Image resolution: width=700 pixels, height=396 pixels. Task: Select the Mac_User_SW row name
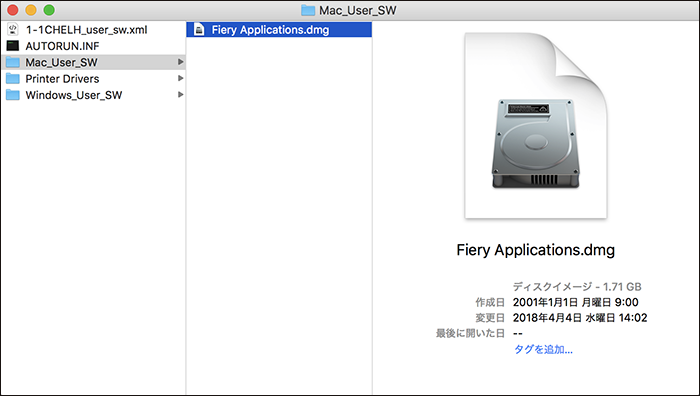pos(61,63)
